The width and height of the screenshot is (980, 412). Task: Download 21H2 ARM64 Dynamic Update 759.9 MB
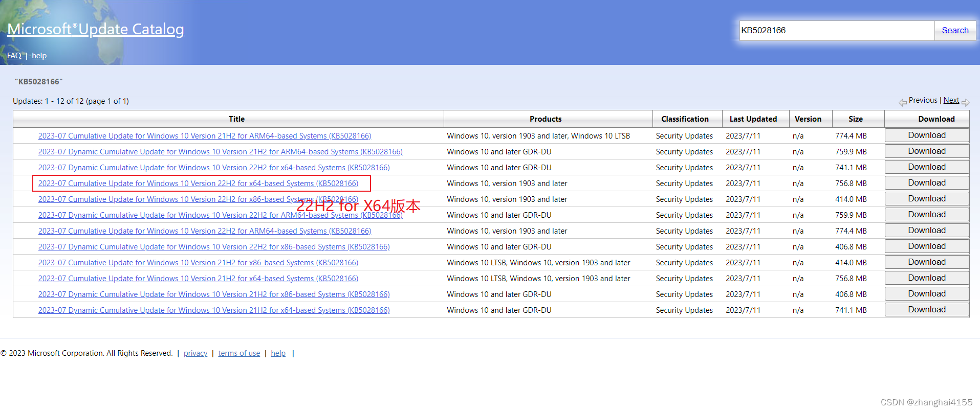coord(927,151)
